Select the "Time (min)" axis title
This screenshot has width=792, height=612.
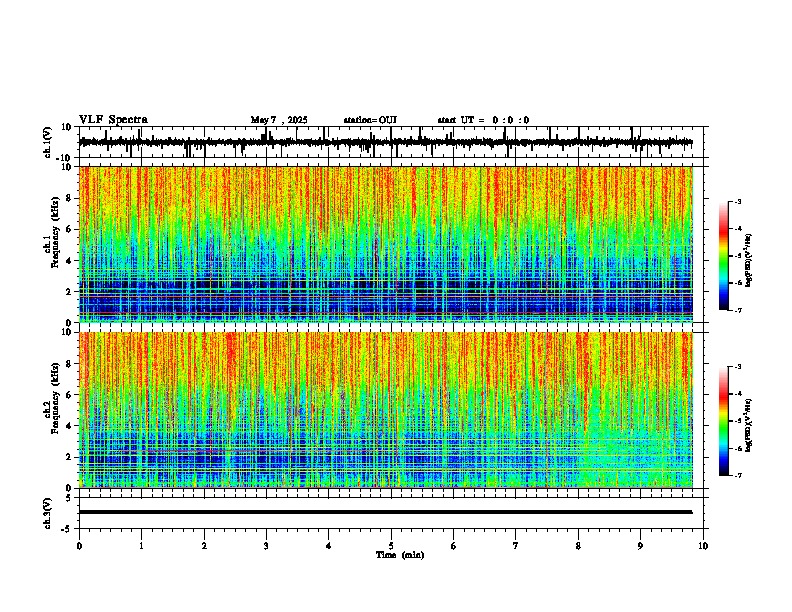(x=400, y=555)
